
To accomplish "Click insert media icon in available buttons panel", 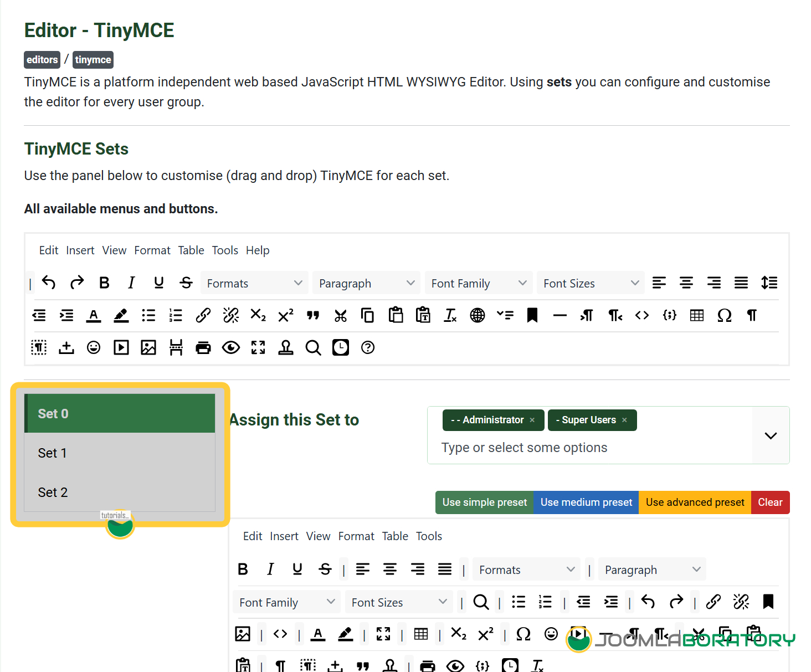I will tap(121, 347).
